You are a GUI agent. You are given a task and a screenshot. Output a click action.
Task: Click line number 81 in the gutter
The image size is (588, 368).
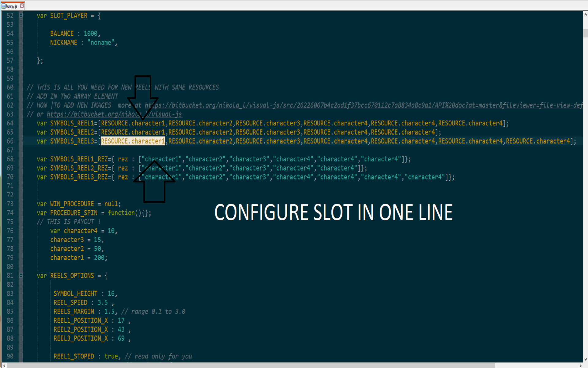coord(10,276)
